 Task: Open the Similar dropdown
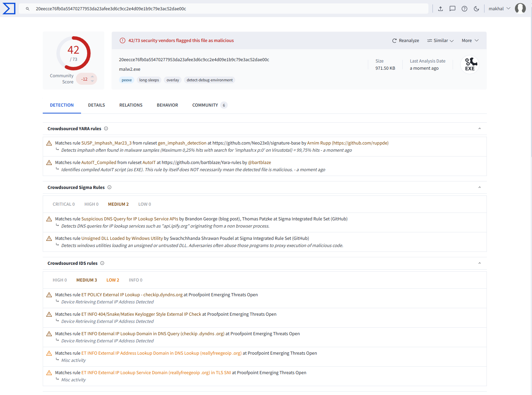point(440,40)
